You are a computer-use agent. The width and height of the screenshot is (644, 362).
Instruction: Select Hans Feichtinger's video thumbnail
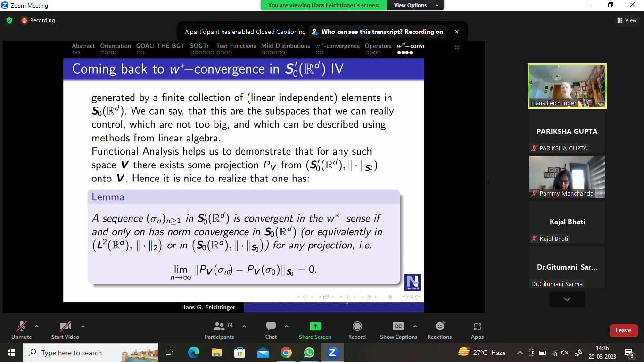pos(567,86)
